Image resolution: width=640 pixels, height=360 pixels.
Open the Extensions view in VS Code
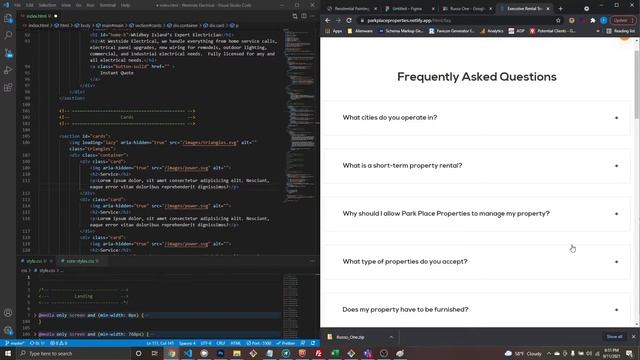pos(8,88)
